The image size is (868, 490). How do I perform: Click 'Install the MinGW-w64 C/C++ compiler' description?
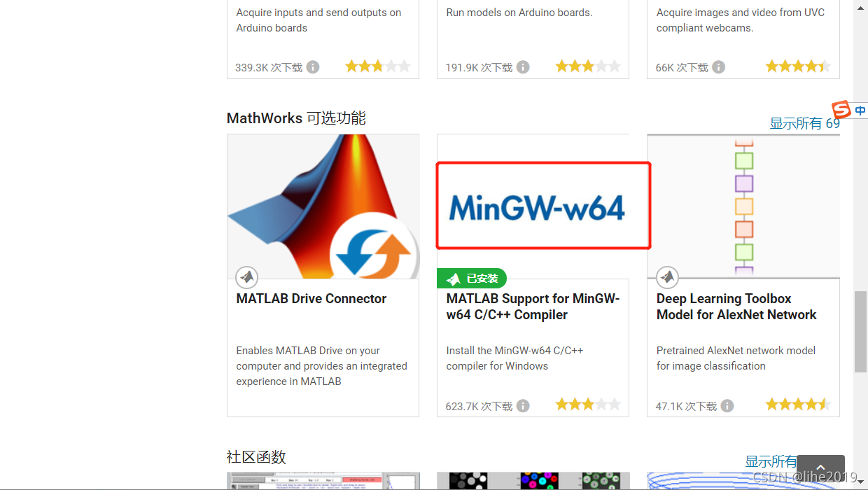pyautogui.click(x=515, y=358)
